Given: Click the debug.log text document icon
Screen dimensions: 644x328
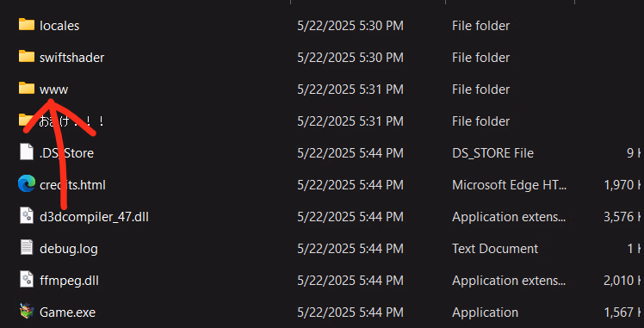Looking at the screenshot, I should [x=27, y=248].
